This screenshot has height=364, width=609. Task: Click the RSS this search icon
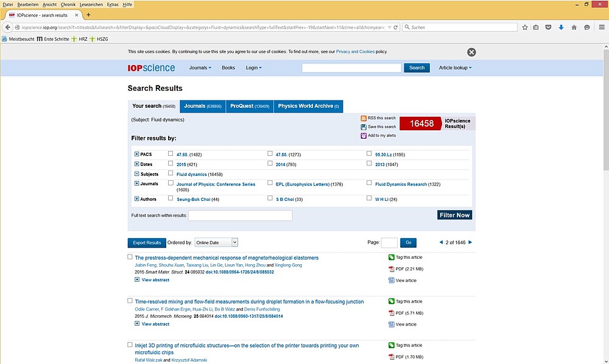tap(364, 118)
